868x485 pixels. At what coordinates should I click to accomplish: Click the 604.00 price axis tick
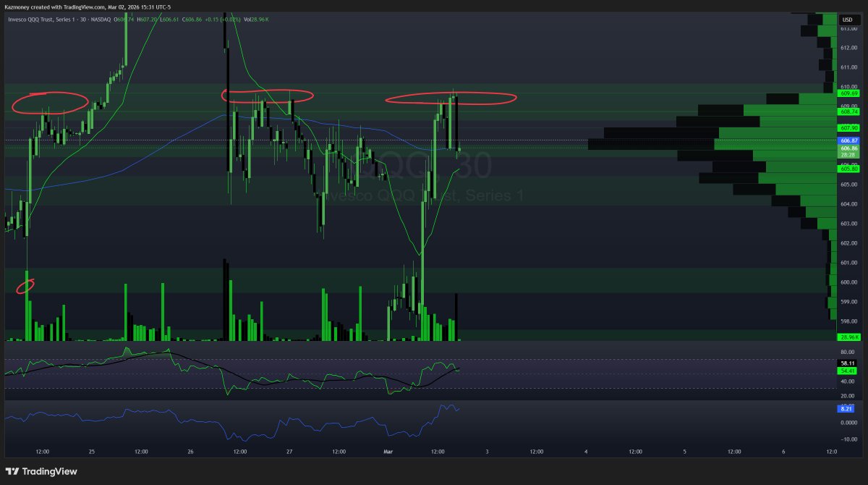click(x=849, y=204)
